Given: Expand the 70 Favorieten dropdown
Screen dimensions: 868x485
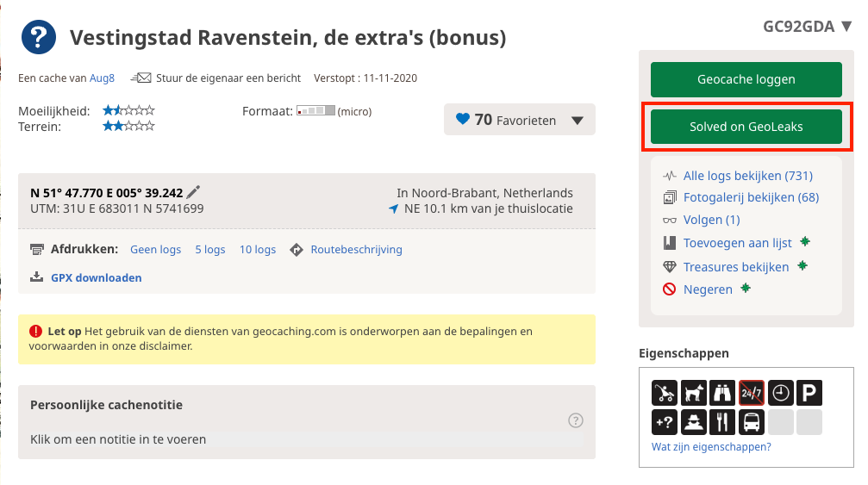Looking at the screenshot, I should 578,121.
